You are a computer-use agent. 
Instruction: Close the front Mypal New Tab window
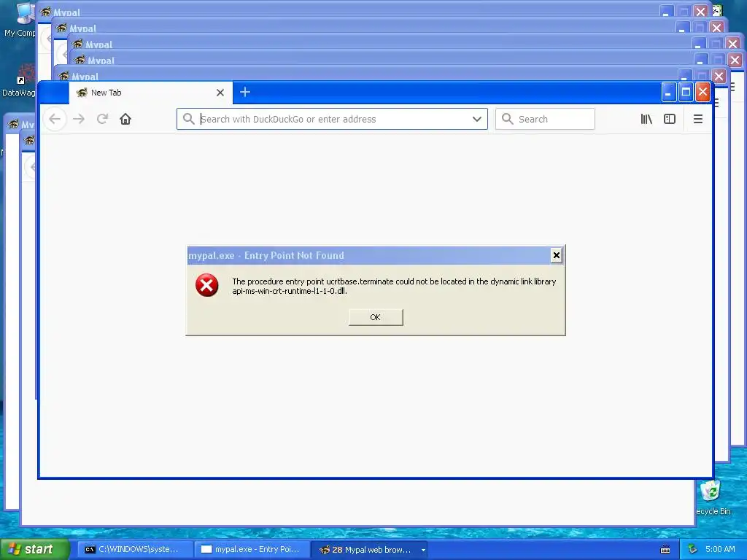[703, 92]
